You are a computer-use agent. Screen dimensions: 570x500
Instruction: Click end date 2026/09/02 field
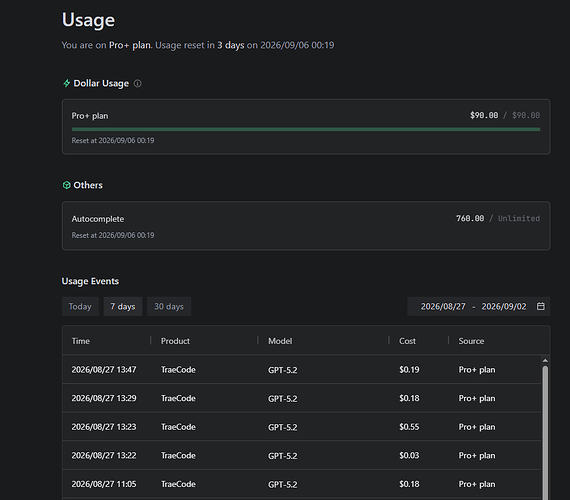click(504, 306)
